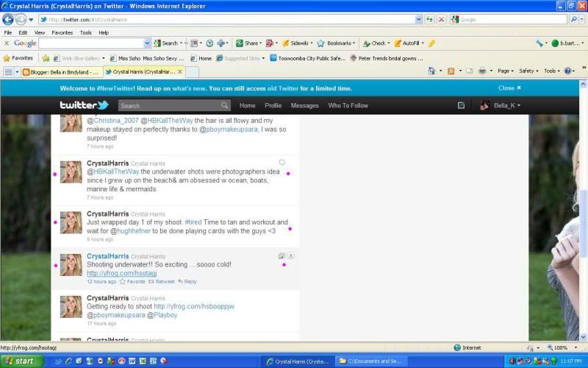Click the browser Forward arrow button
Viewport: 588px width, 368px height.
coord(21,19)
